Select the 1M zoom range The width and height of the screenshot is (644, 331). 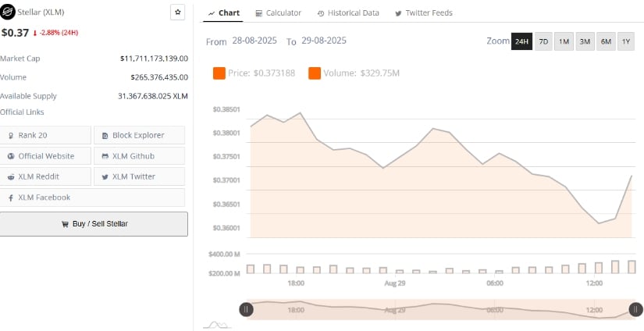pyautogui.click(x=564, y=41)
